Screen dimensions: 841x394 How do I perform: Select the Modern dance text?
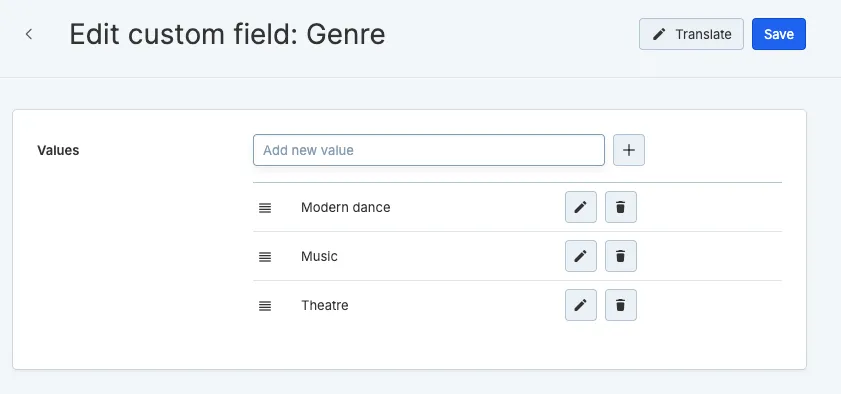[345, 207]
